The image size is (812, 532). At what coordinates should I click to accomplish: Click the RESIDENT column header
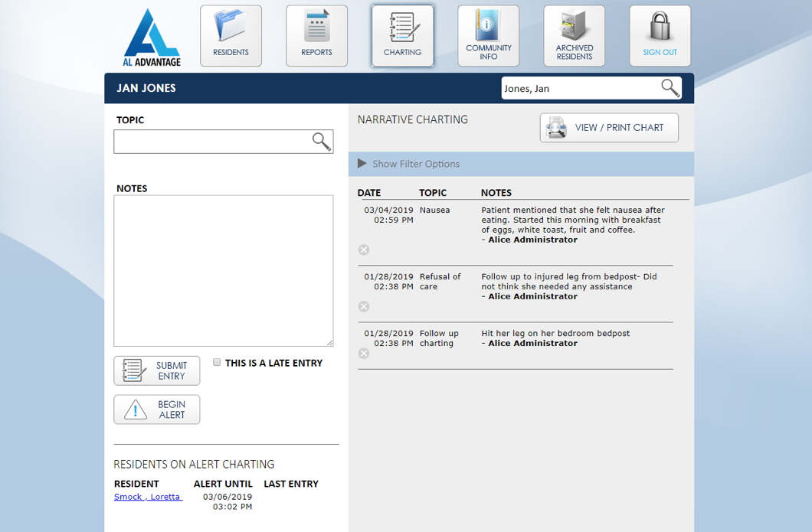(136, 484)
